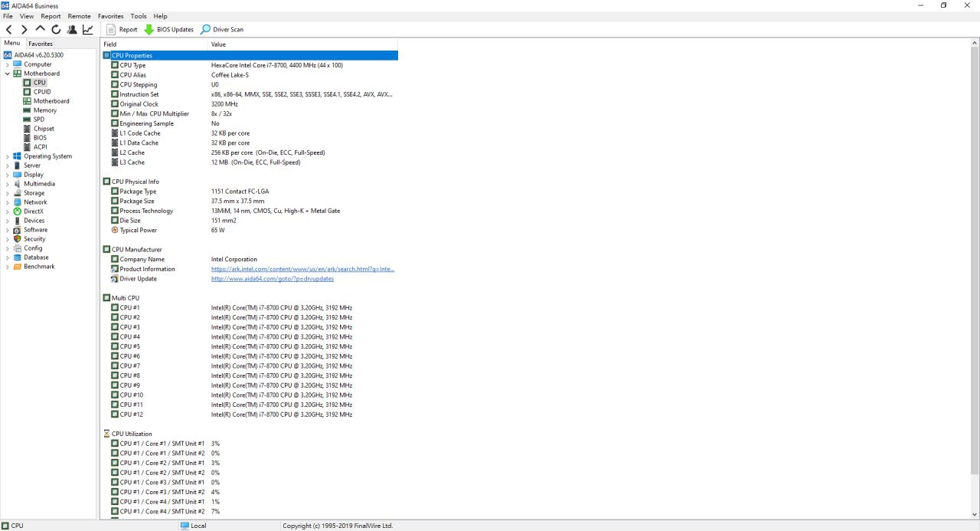The image size is (980, 531).
Task: Switch to the Favorites tab
Action: pos(41,44)
